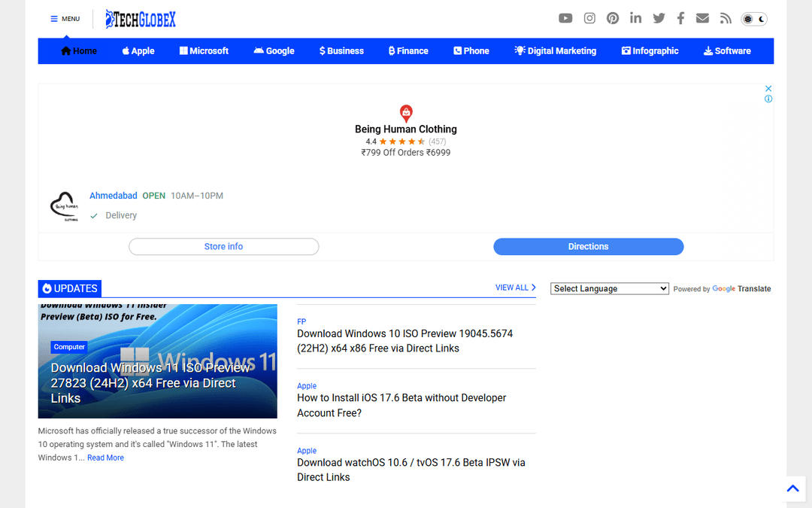
Task: Click the Computer category tag
Action: coord(69,347)
